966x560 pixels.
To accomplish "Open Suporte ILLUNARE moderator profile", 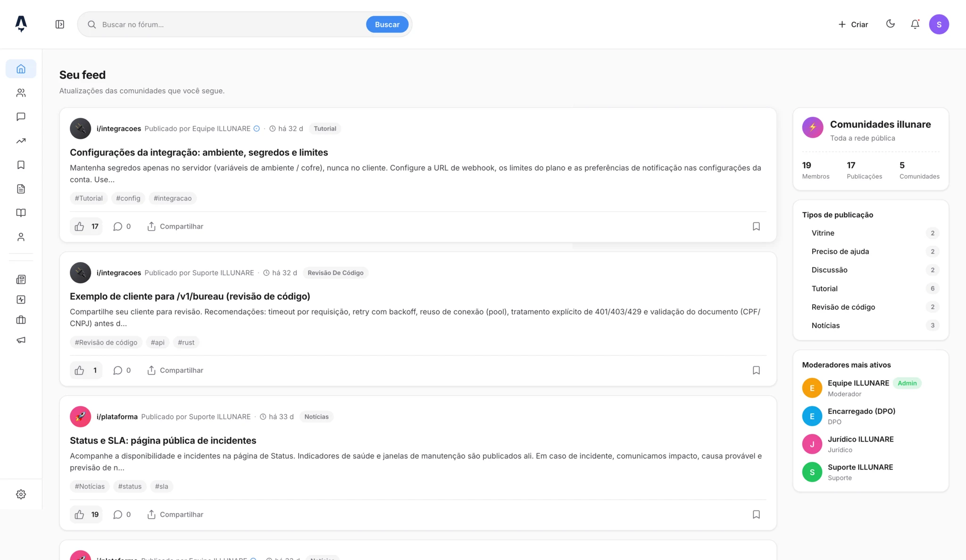I will point(871,472).
